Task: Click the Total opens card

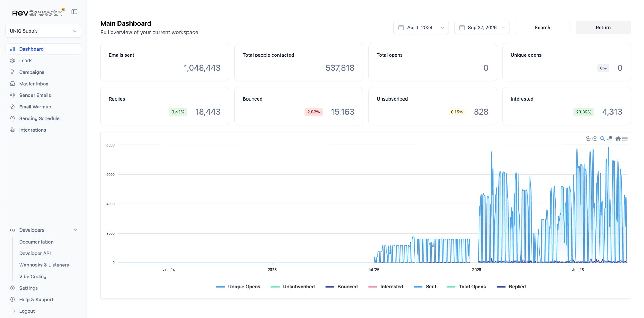Action: click(x=432, y=62)
